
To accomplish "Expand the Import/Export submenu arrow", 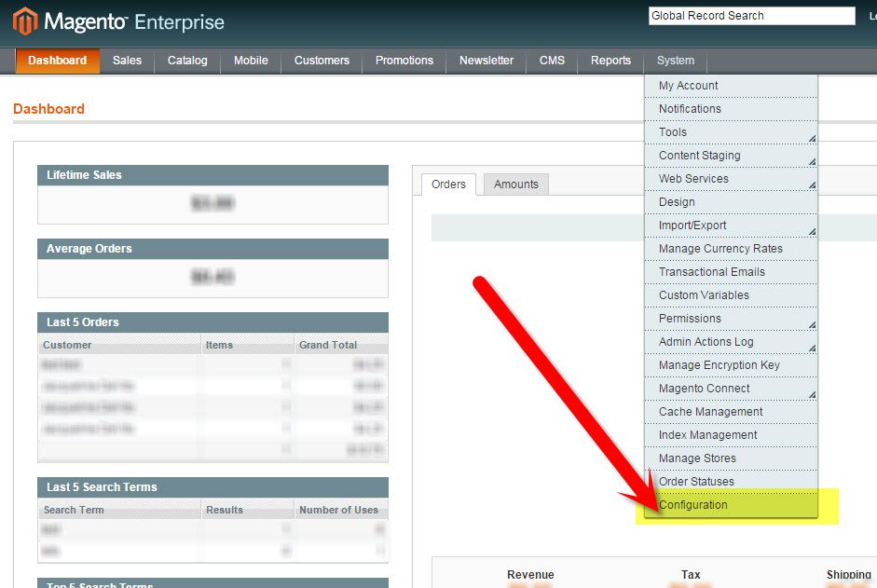I will (x=812, y=232).
